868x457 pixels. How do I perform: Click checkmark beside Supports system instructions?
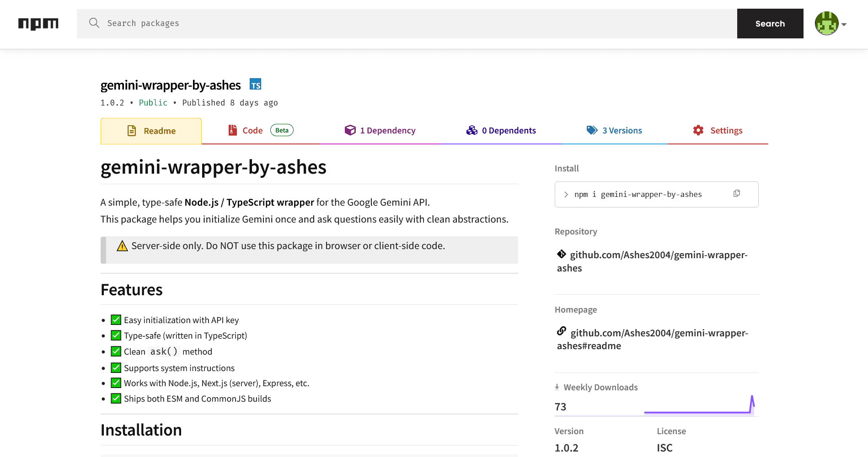pos(116,368)
